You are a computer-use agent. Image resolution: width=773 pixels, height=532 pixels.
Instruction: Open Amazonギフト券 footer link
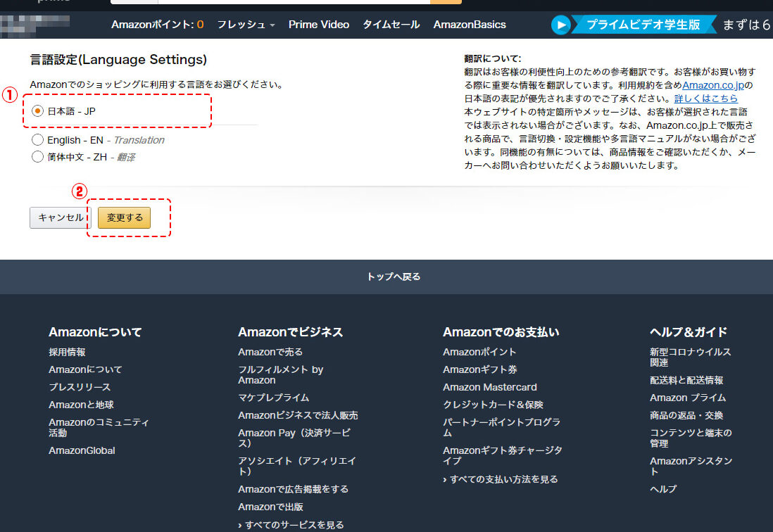(x=479, y=369)
